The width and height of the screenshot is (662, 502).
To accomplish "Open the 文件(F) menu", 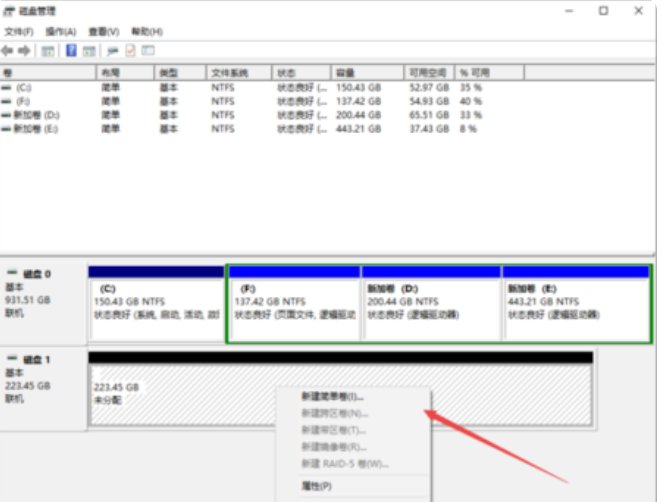I will (x=19, y=32).
